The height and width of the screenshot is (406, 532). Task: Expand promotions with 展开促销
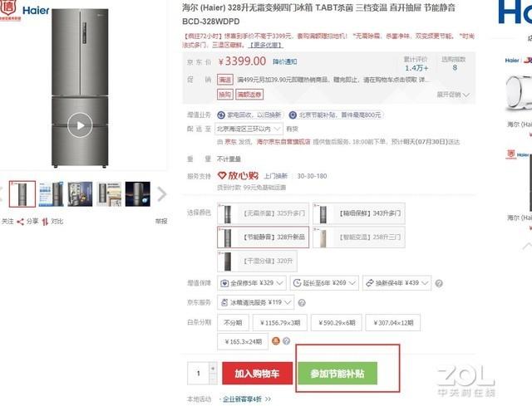pos(453,95)
